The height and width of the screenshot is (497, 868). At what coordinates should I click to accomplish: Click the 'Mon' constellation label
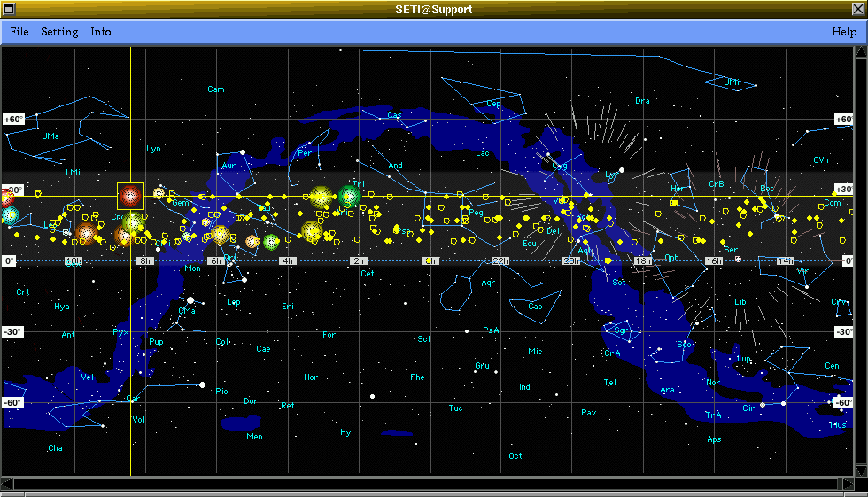pos(193,268)
